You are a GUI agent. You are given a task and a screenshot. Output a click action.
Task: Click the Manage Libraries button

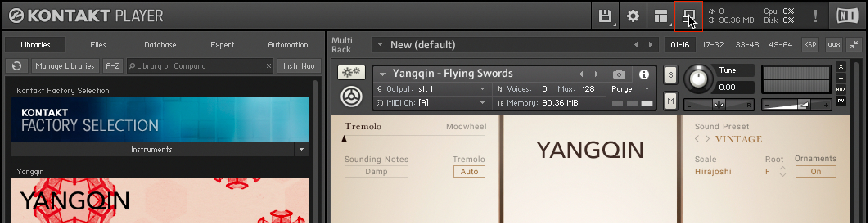click(65, 66)
